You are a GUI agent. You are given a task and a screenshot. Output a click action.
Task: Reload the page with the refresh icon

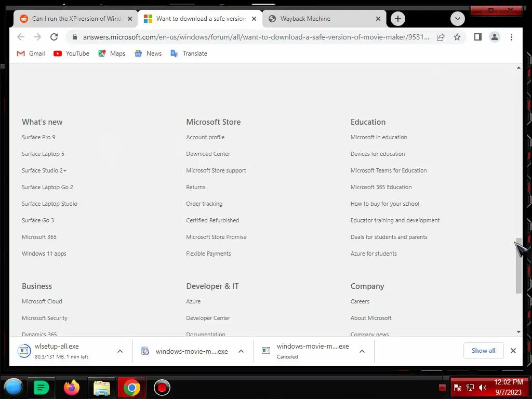tap(54, 37)
